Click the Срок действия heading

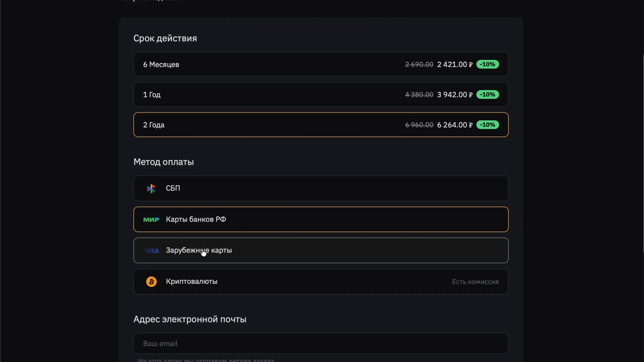(x=165, y=38)
